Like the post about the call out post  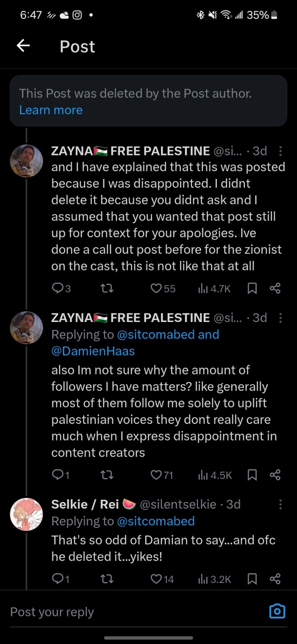click(156, 288)
